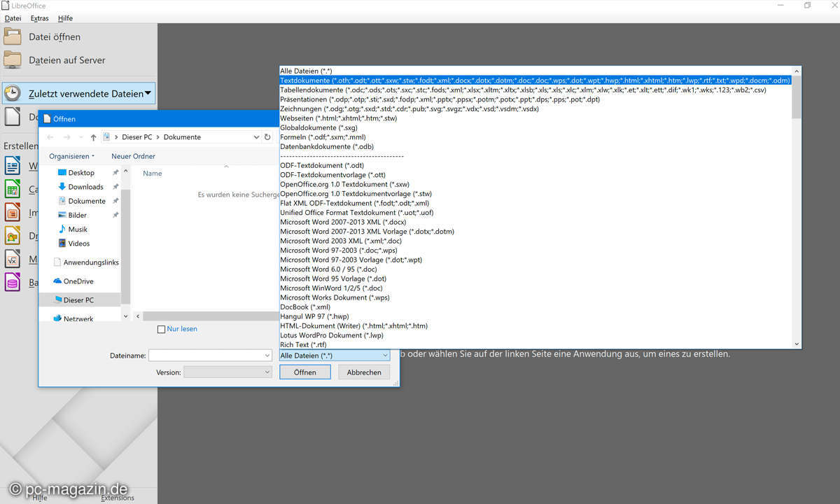Choose Webseiten filter in the list
Screen dimensions: 840x504
pyautogui.click(x=535, y=118)
